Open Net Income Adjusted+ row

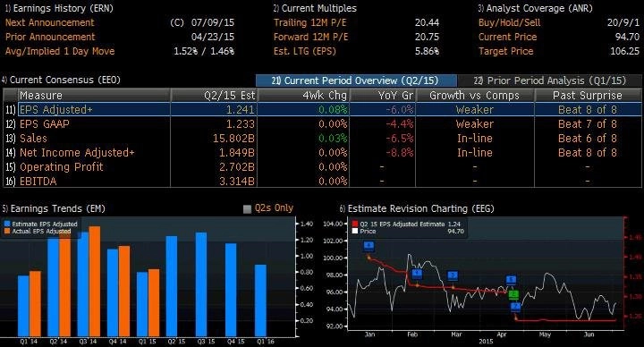(x=322, y=153)
